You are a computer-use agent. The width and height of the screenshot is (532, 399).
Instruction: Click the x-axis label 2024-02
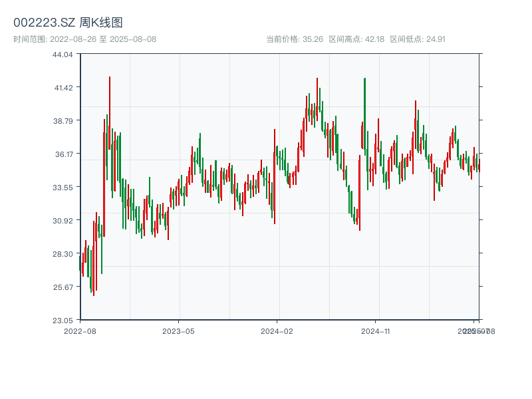click(x=277, y=331)
